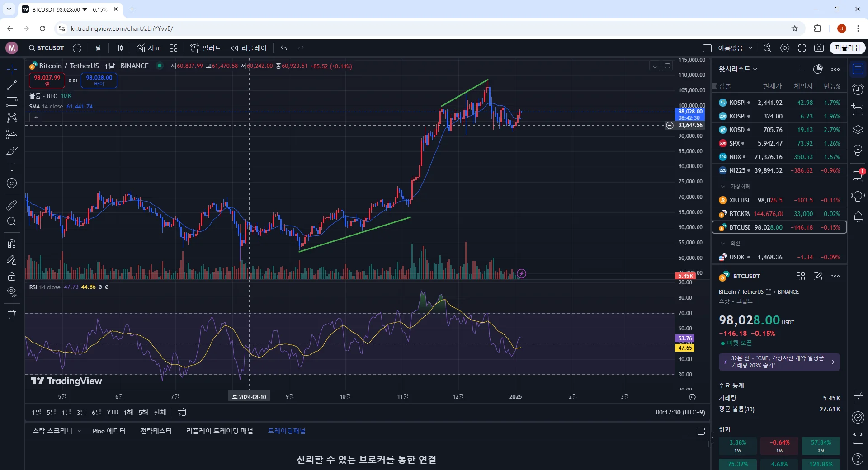Open the alerts clock panel
The height and width of the screenshot is (470, 868).
pyautogui.click(x=858, y=89)
